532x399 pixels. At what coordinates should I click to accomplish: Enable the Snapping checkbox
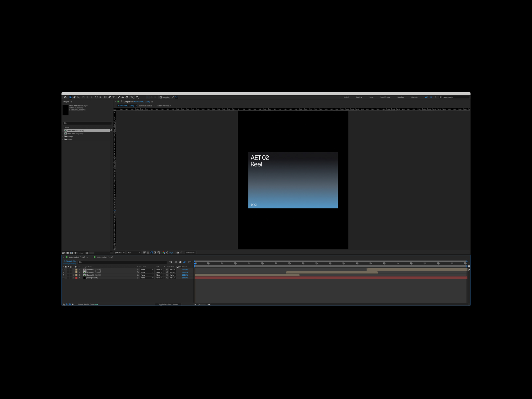point(161,97)
